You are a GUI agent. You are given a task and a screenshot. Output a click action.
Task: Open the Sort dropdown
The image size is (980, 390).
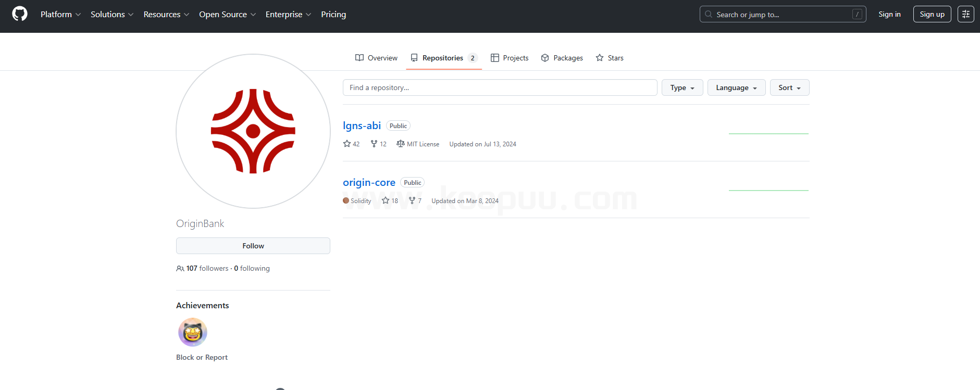click(x=789, y=87)
